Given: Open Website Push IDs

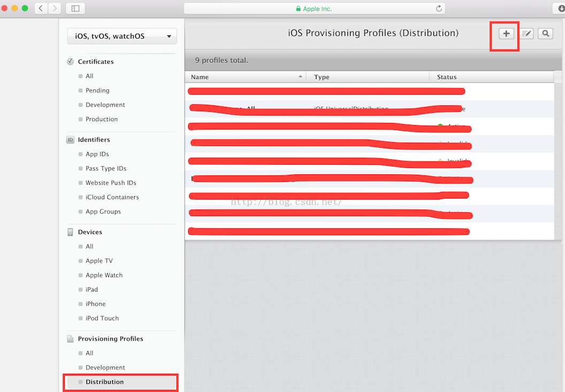Looking at the screenshot, I should click(x=111, y=183).
